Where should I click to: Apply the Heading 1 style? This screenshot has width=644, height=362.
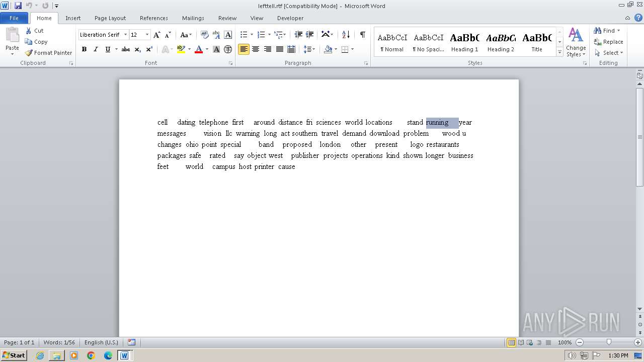tap(464, 42)
